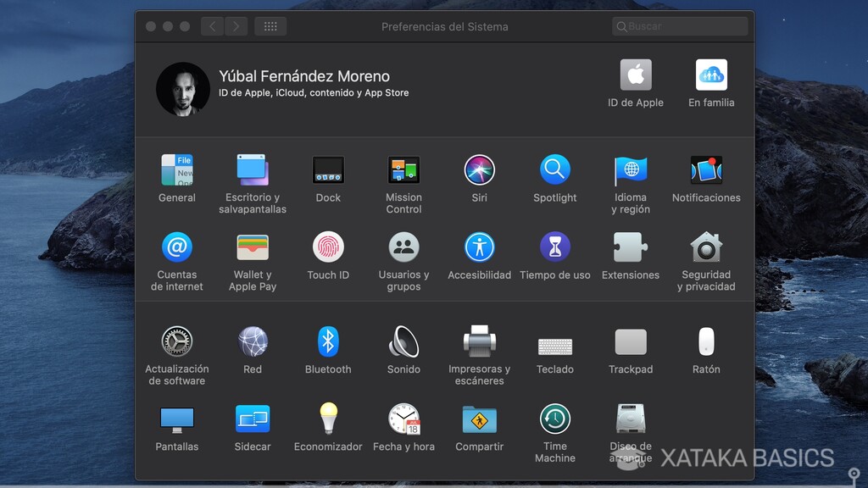Open Actualización de software
868x488 pixels.
[176, 341]
